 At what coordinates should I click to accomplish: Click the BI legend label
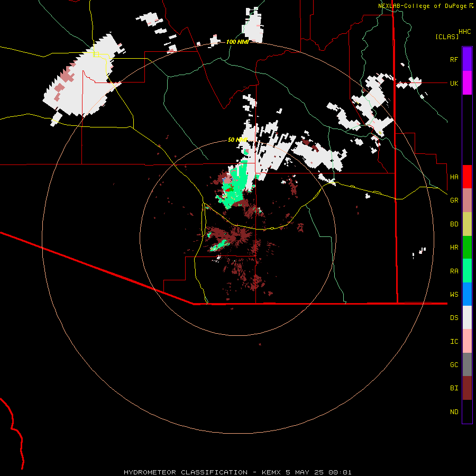454,388
